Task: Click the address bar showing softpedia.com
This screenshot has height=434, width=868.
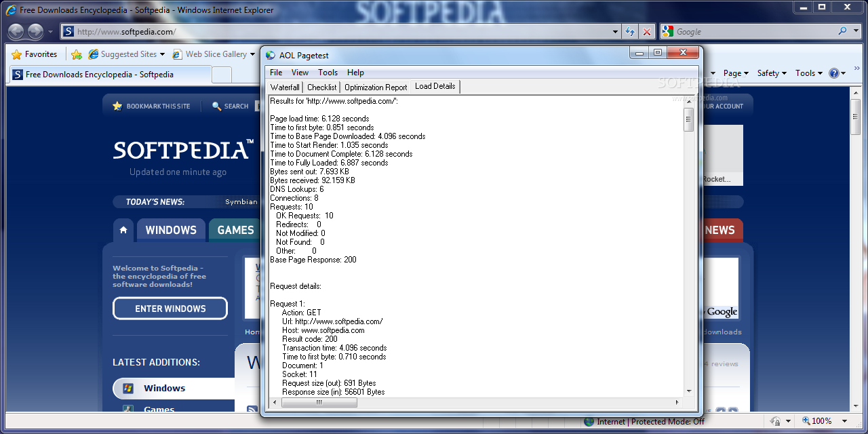Action: (x=342, y=31)
